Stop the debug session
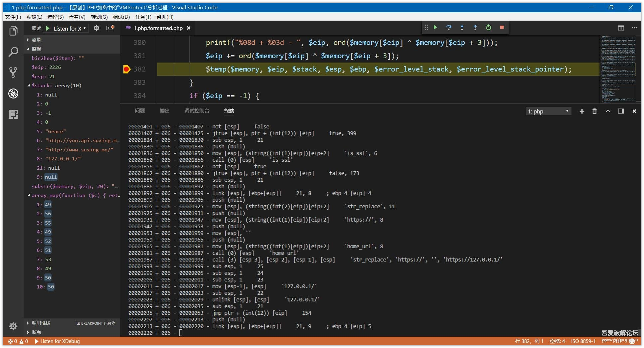This screenshot has width=644, height=348. click(502, 27)
